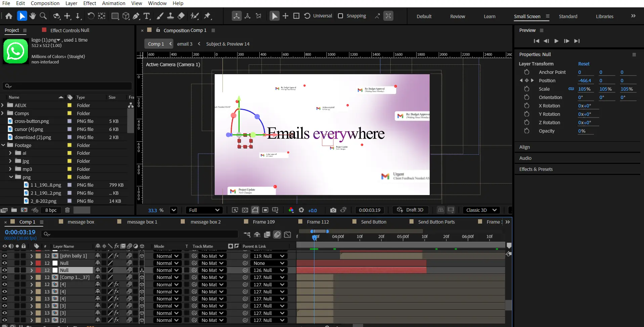Click the Draft 3D button
The image size is (644, 327).
coord(411,210)
